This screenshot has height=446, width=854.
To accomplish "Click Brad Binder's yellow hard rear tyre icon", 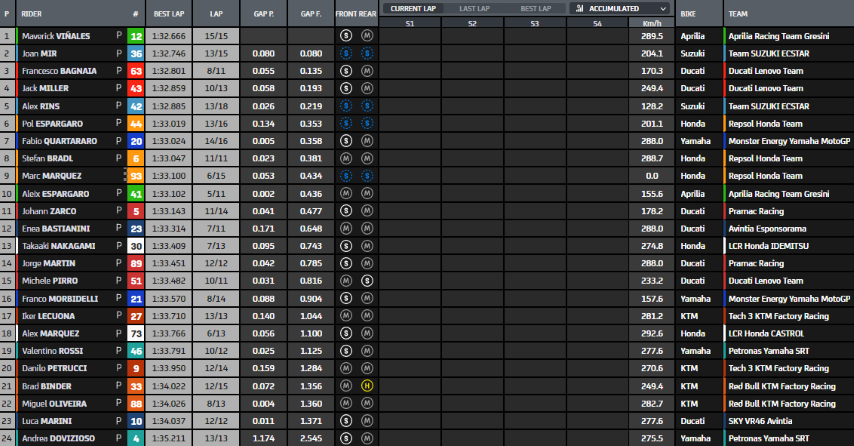I will 367,386.
